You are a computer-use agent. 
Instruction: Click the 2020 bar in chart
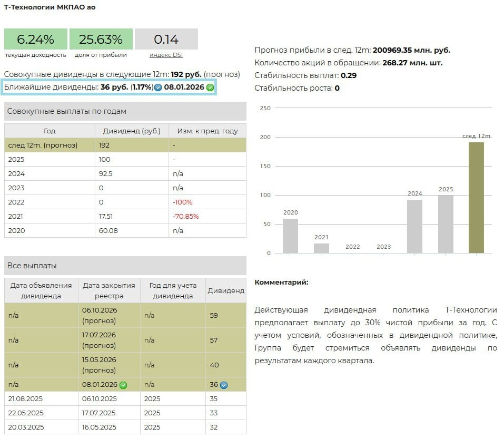coord(290,236)
